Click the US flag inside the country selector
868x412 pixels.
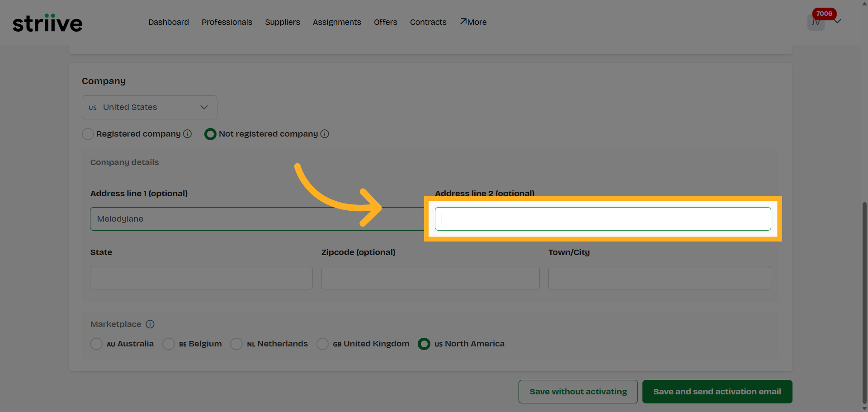[x=93, y=107]
